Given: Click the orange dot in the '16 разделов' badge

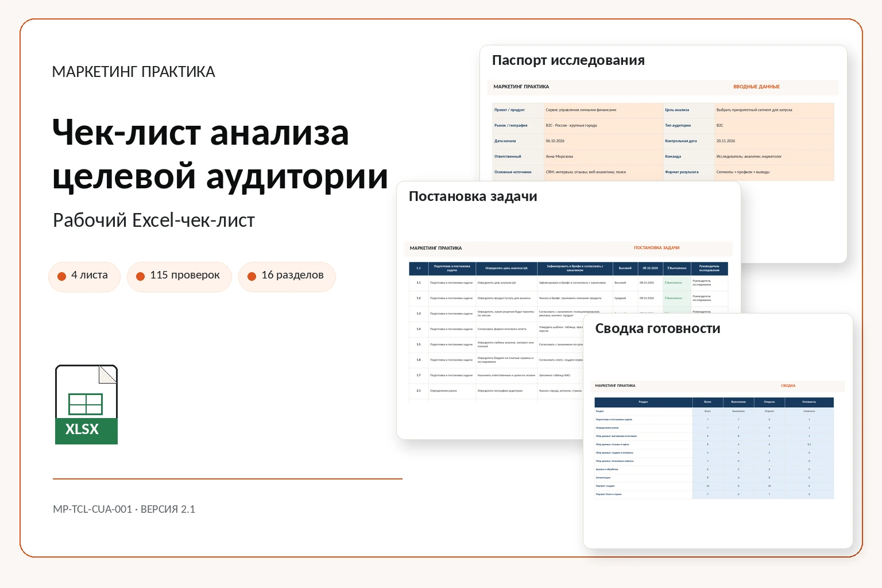Looking at the screenshot, I should pyautogui.click(x=252, y=276).
